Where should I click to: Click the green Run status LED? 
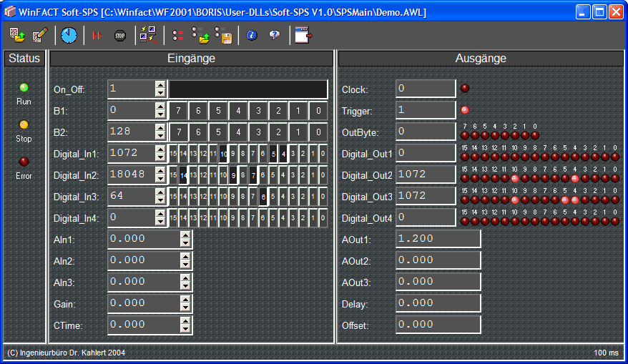(24, 87)
